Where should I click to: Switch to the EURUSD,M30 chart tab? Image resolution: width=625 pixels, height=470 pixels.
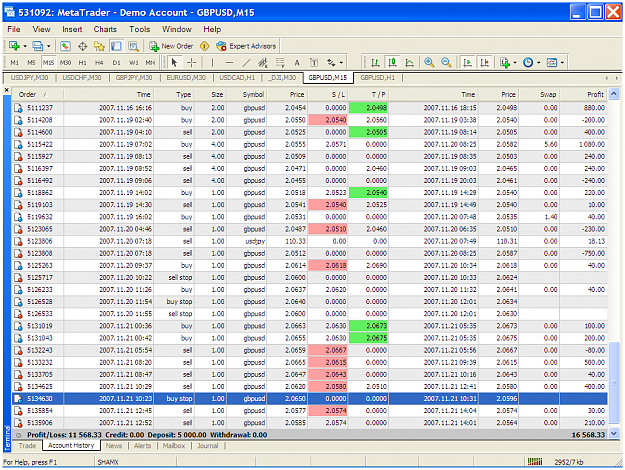[x=186, y=78]
